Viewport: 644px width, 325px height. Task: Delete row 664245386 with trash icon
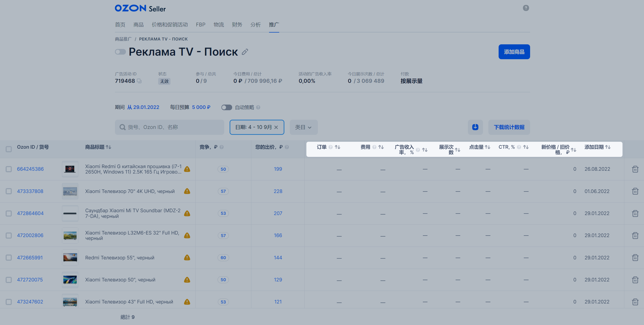pos(635,169)
